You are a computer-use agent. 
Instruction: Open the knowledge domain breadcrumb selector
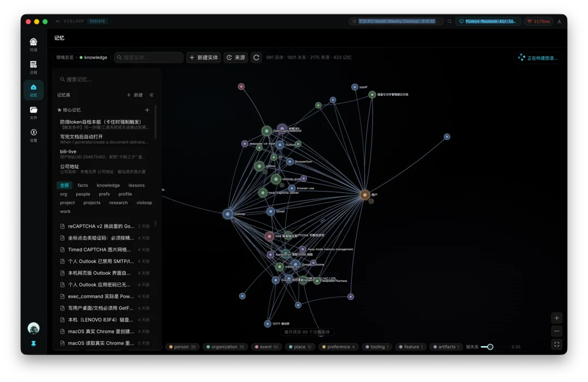[94, 57]
